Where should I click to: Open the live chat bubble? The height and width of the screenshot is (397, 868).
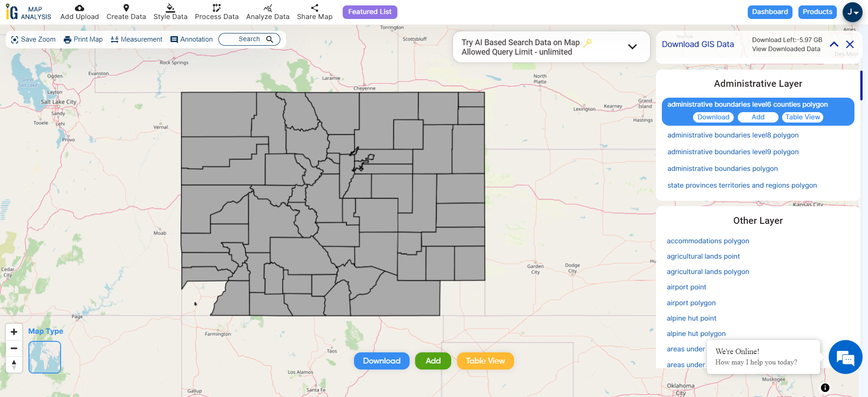[845, 357]
